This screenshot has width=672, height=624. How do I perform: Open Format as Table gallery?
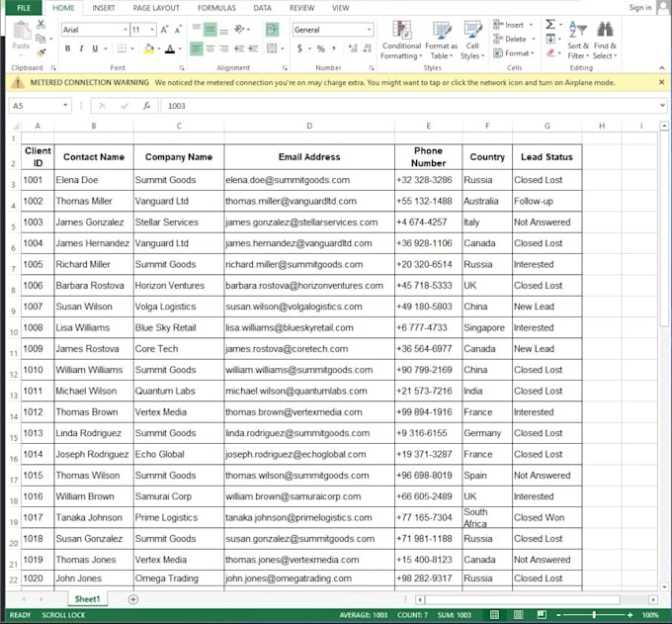pos(441,41)
